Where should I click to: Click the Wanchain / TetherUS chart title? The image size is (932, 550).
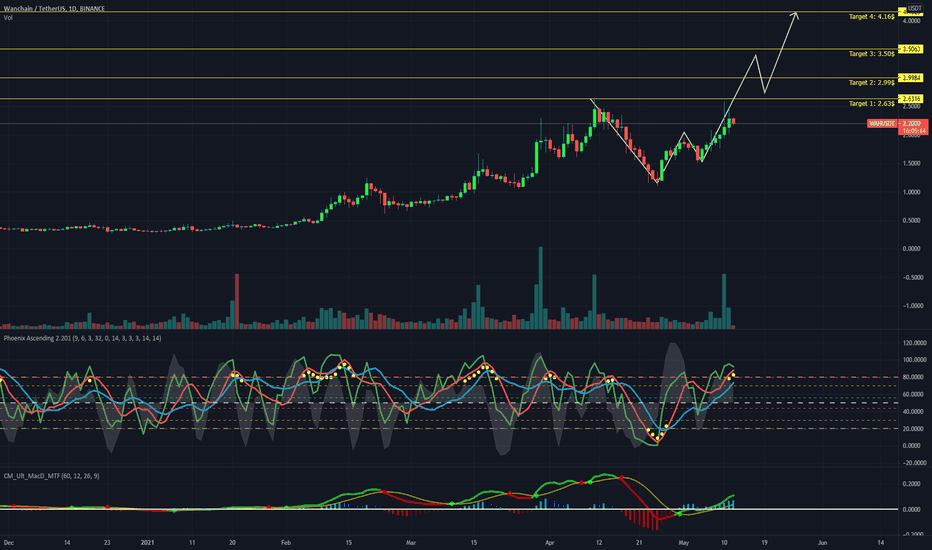click(54, 8)
